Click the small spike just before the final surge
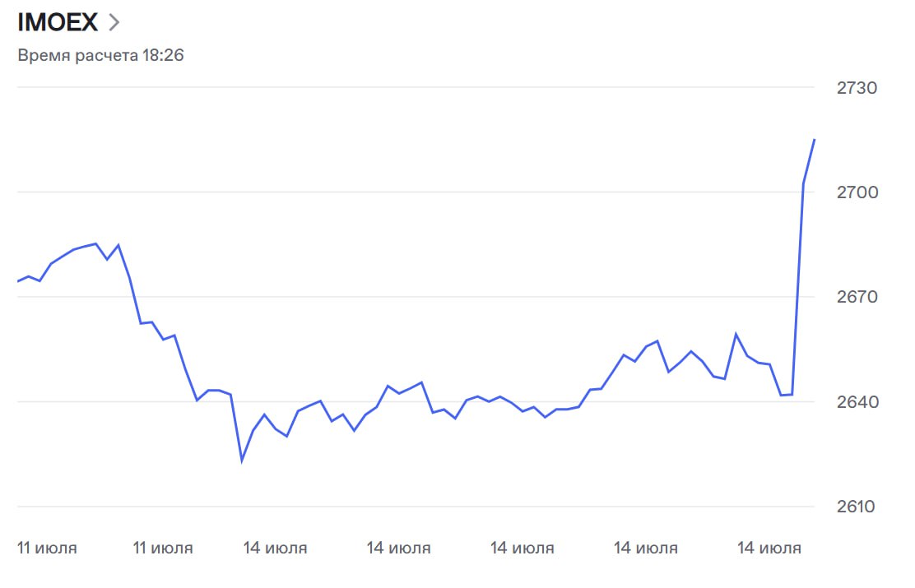 pos(736,335)
